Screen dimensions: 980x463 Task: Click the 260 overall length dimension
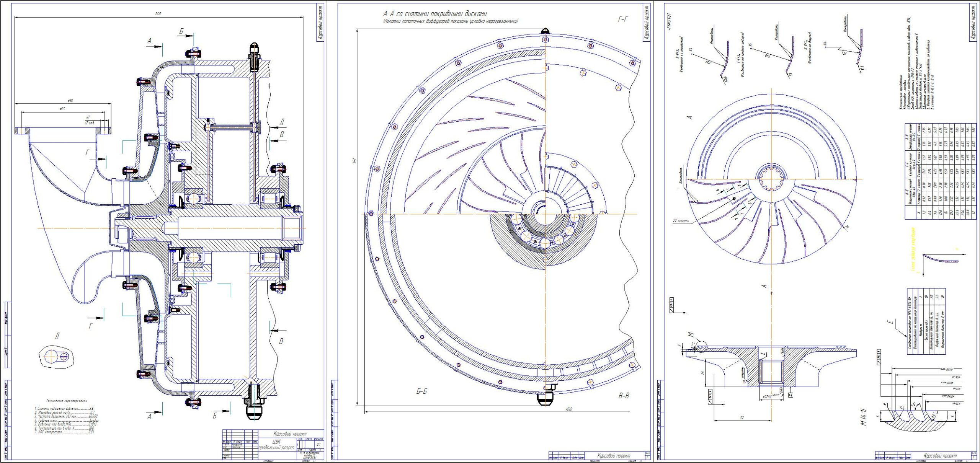[x=158, y=13]
